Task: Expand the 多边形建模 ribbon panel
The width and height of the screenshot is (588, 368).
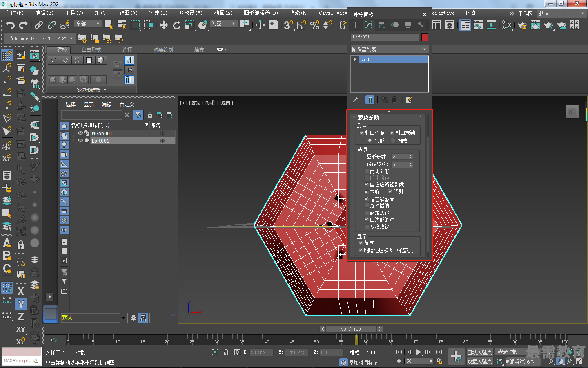Action: [91, 90]
